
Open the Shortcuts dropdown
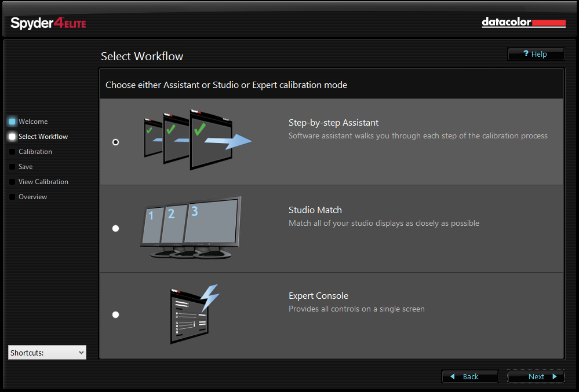(x=46, y=352)
